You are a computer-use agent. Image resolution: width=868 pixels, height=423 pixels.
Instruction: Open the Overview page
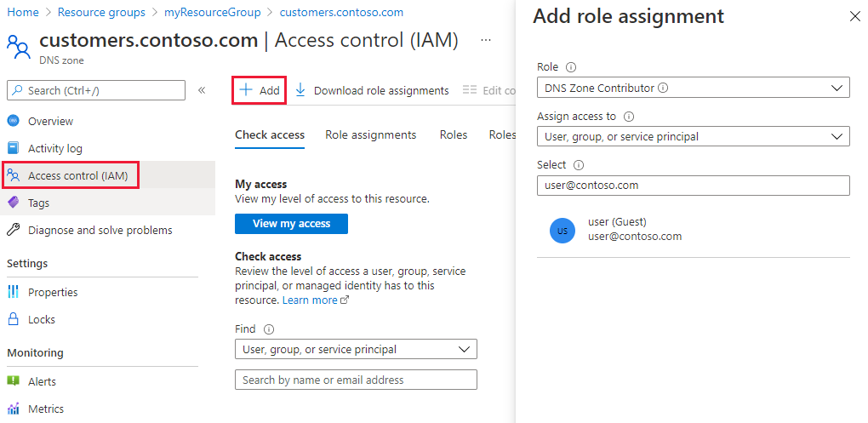click(x=50, y=121)
